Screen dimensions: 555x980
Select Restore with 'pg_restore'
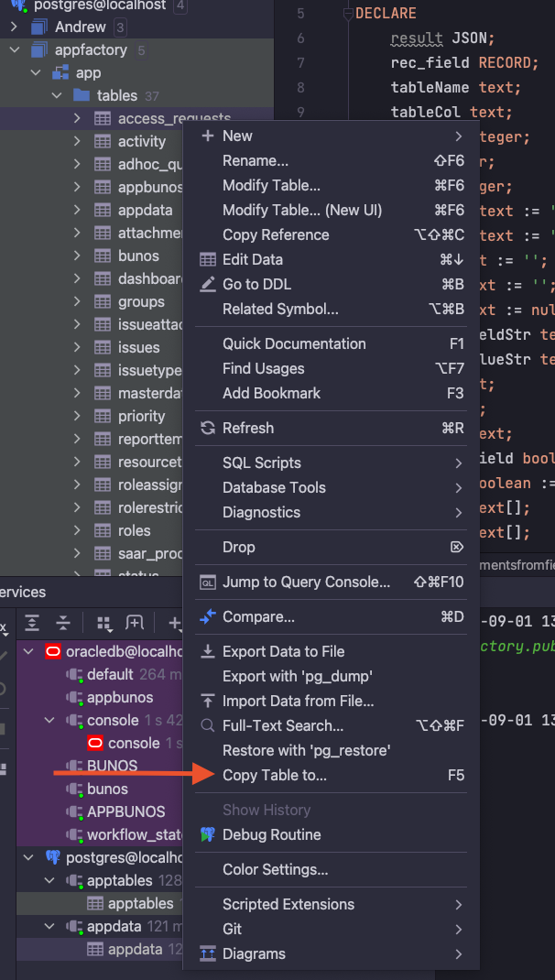point(332,751)
